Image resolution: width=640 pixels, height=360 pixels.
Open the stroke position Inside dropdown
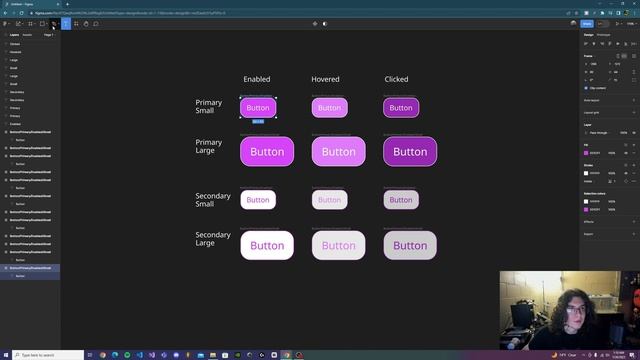point(588,181)
